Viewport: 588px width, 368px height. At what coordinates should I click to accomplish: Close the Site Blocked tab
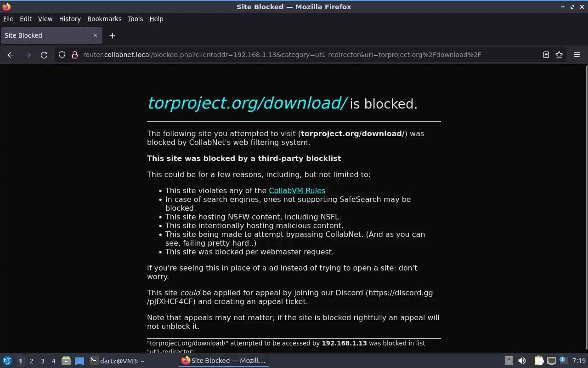[x=95, y=35]
